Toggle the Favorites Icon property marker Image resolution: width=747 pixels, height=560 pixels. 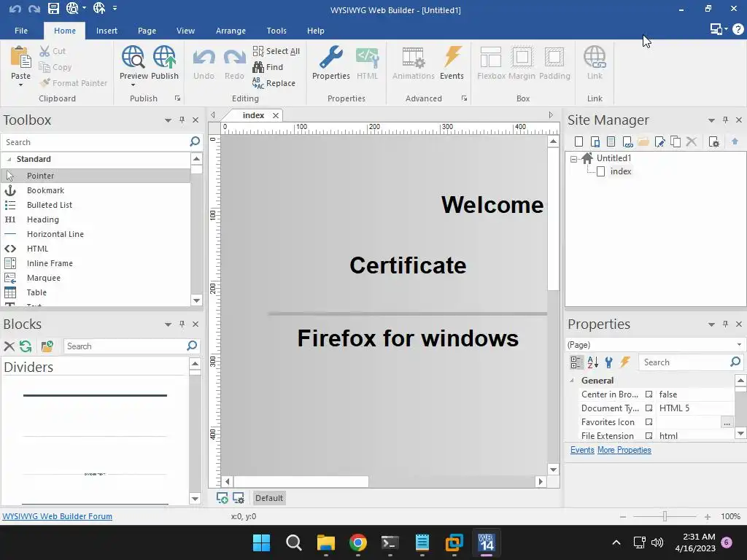649,422
